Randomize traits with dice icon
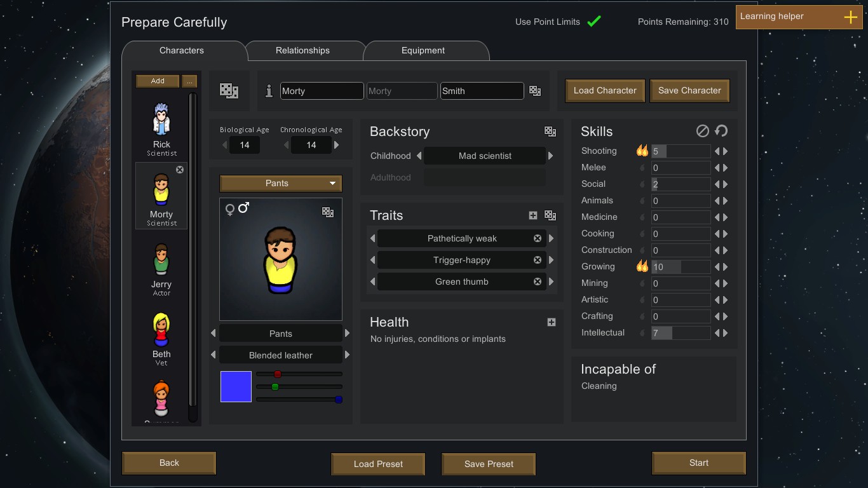The image size is (868, 488). coord(550,215)
